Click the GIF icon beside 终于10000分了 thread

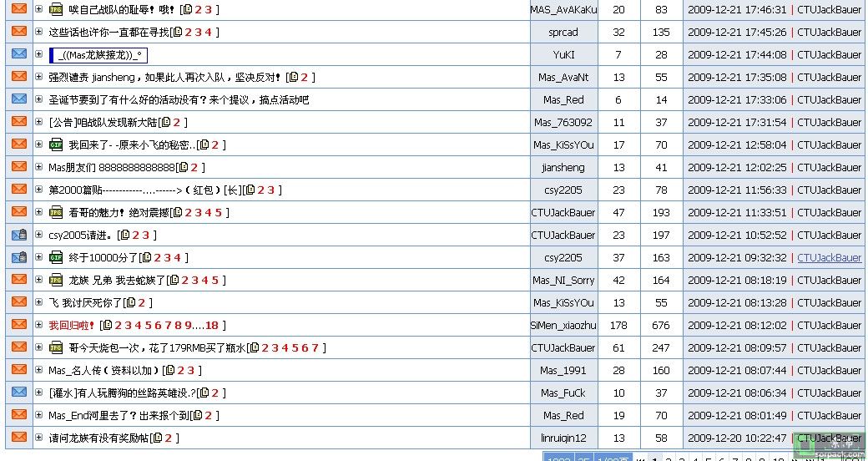pos(56,258)
